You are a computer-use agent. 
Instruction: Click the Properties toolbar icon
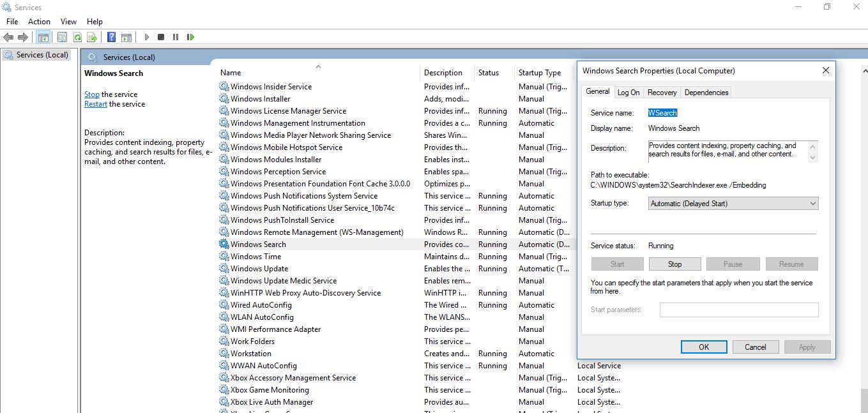(x=62, y=37)
